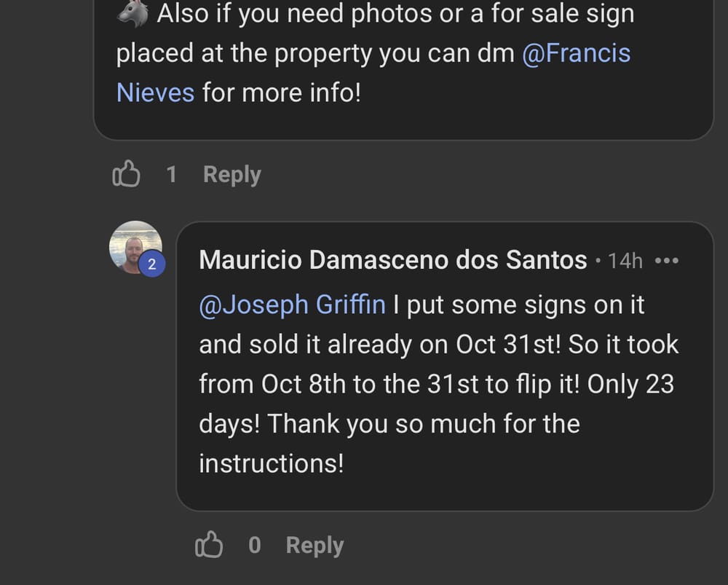Click the 14h timestamp
Image resolution: width=728 pixels, height=585 pixels.
pos(625,261)
